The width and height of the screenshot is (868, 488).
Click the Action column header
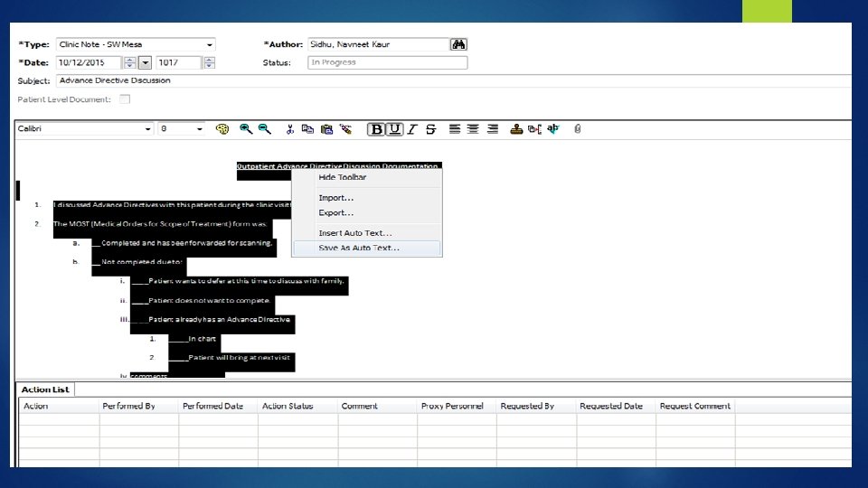(x=59, y=406)
